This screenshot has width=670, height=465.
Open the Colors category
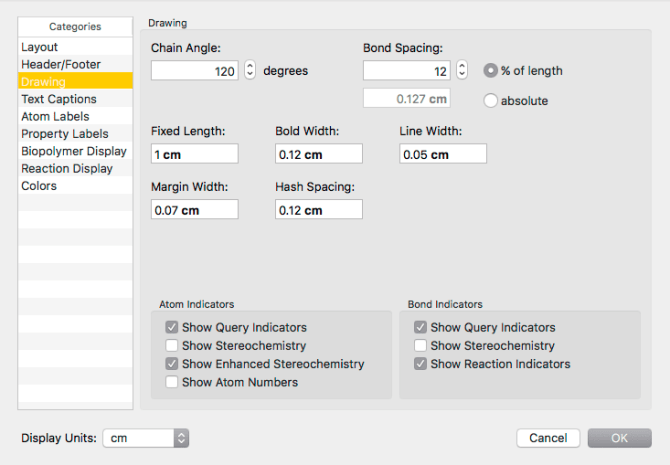pos(39,186)
